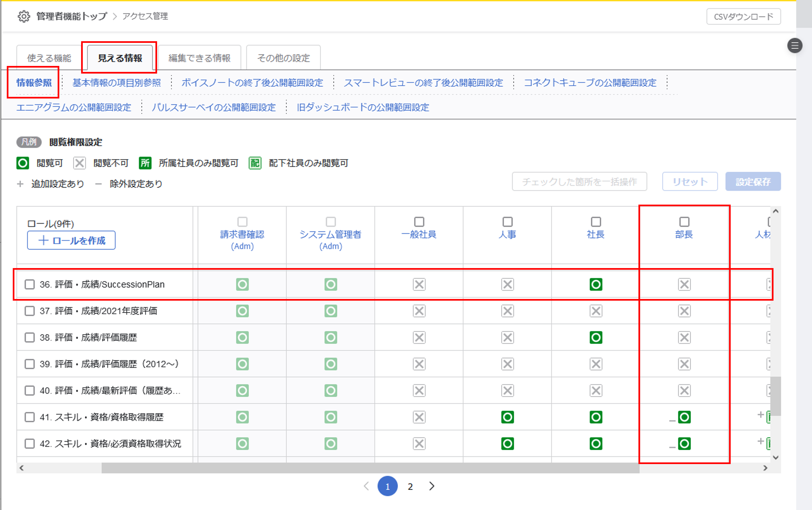Switch to the その他の設定 tab
Screen dimensions: 812x510
[283, 58]
